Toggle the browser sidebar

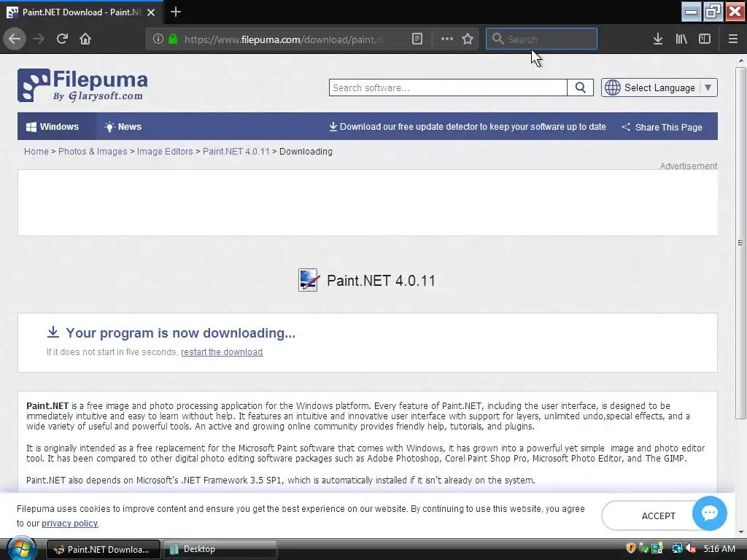click(705, 39)
